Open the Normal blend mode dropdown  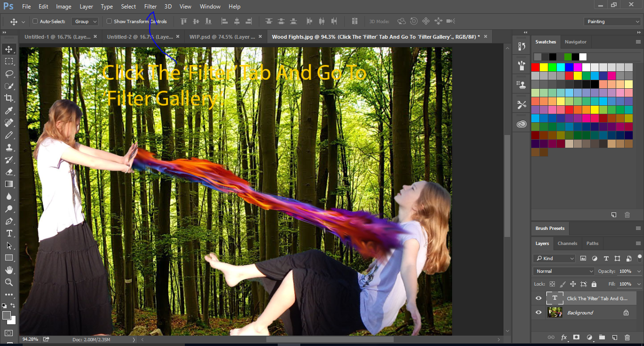(564, 271)
